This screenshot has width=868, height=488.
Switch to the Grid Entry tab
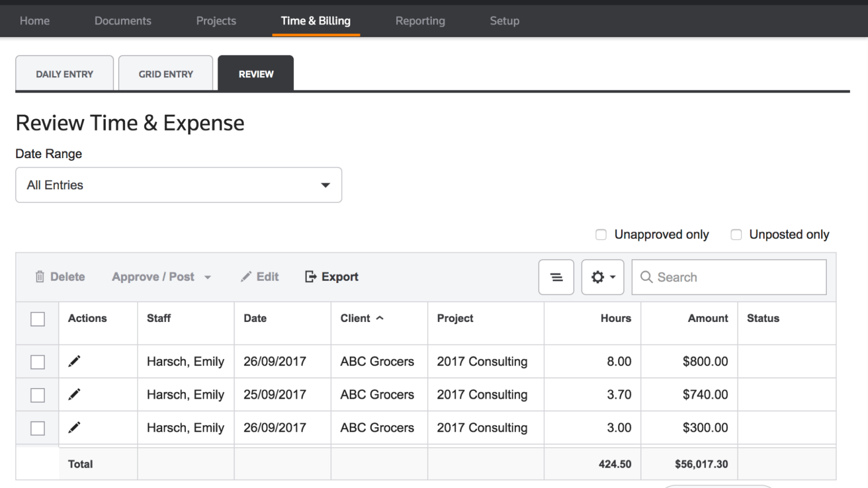point(165,73)
